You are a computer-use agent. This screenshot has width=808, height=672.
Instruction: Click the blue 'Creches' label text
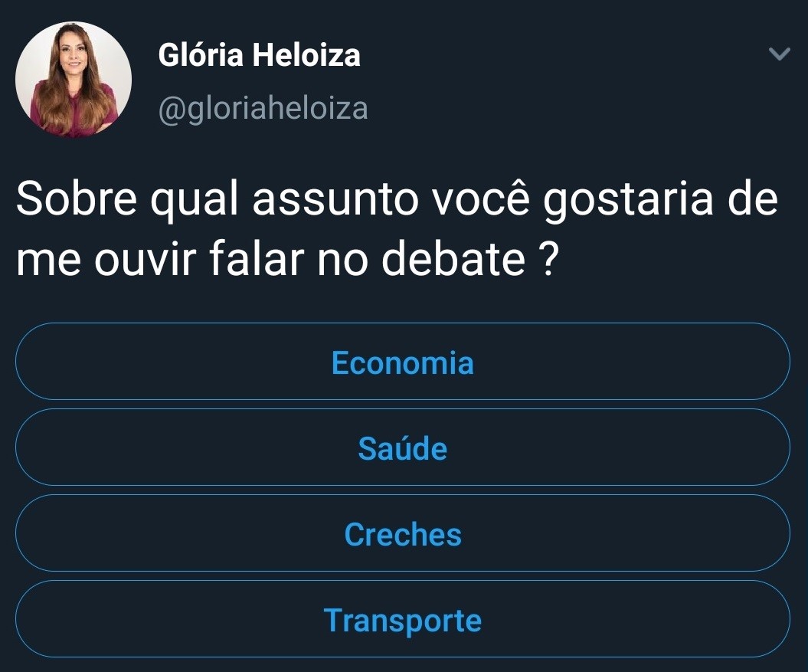[402, 533]
